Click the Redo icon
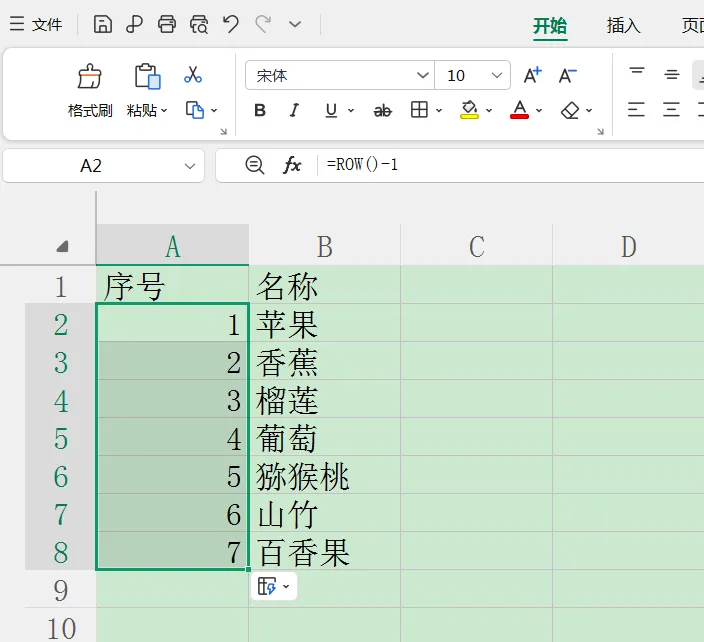704x642 pixels. click(x=263, y=24)
